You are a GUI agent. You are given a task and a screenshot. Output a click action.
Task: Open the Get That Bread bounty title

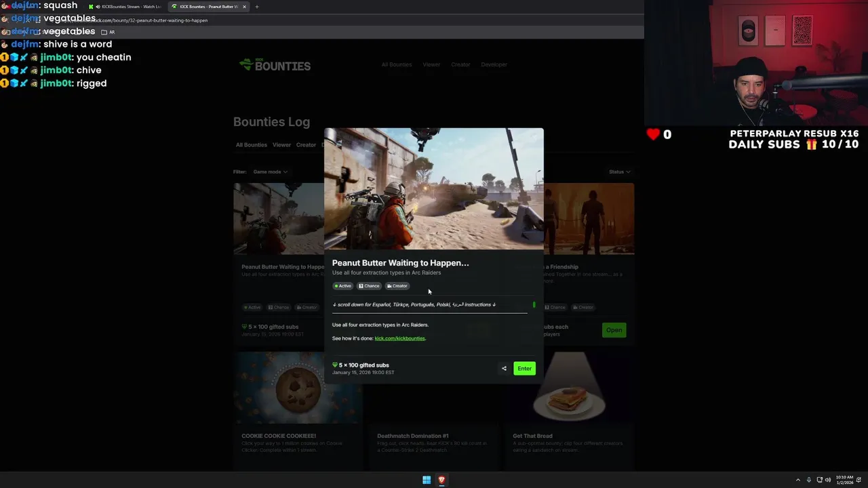coord(532,436)
